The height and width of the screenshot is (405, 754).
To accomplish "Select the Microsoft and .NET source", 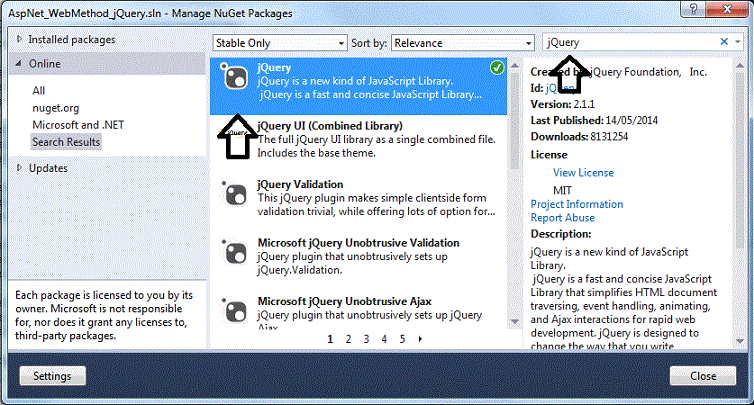I will click(x=78, y=125).
